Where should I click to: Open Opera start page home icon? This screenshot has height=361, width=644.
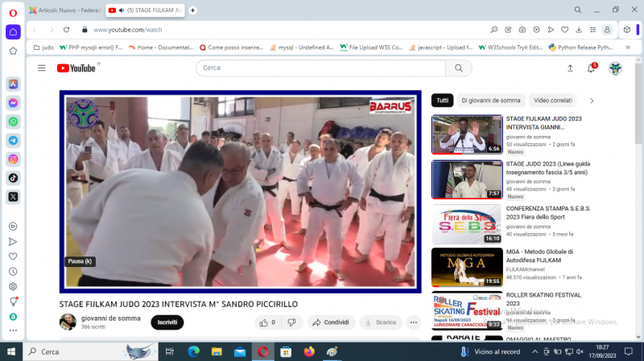pyautogui.click(x=13, y=32)
